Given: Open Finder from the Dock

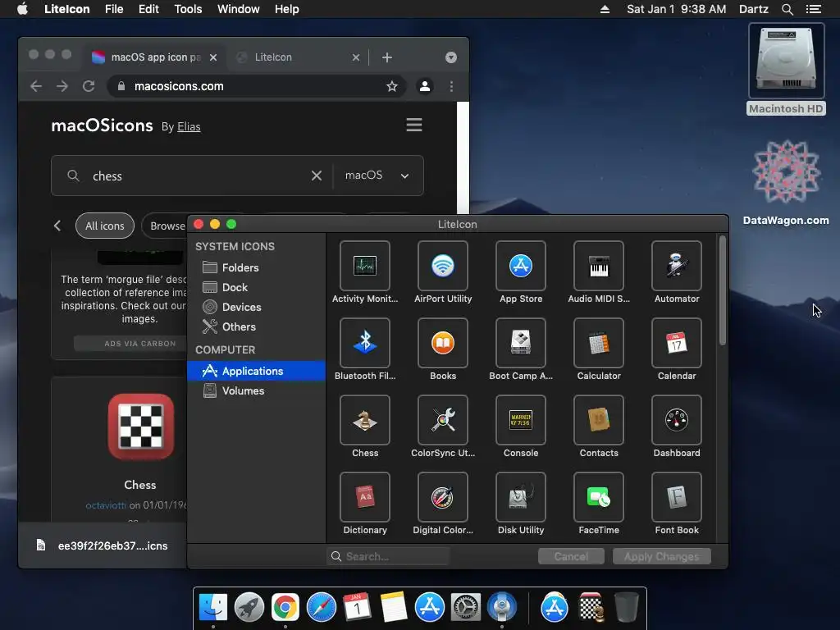Looking at the screenshot, I should [x=213, y=607].
